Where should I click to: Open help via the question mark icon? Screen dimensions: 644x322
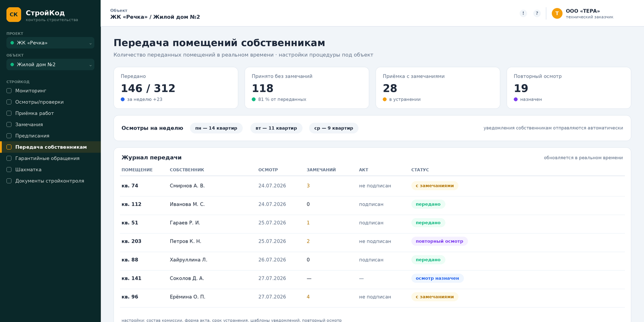(x=537, y=13)
